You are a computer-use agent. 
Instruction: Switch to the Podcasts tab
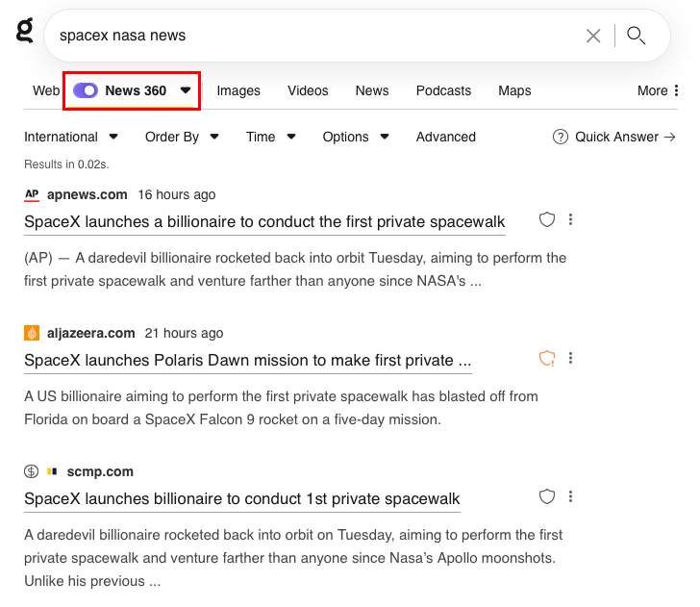[443, 91]
